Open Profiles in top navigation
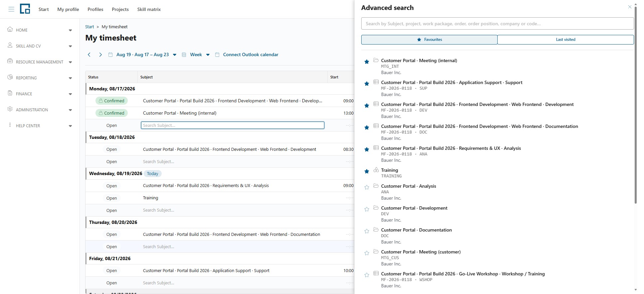This screenshot has width=644, height=294. (x=95, y=9)
